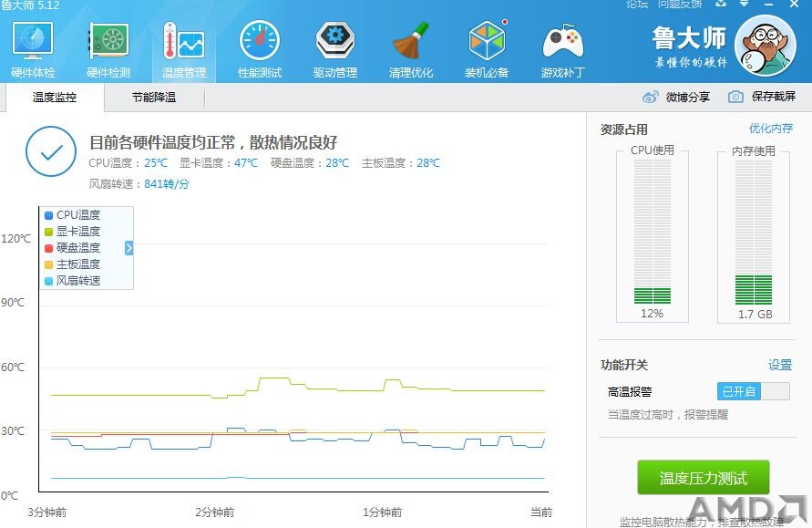Screen dimensions: 812x528
Task: Collapse the chart legend arrow
Action: 128,248
